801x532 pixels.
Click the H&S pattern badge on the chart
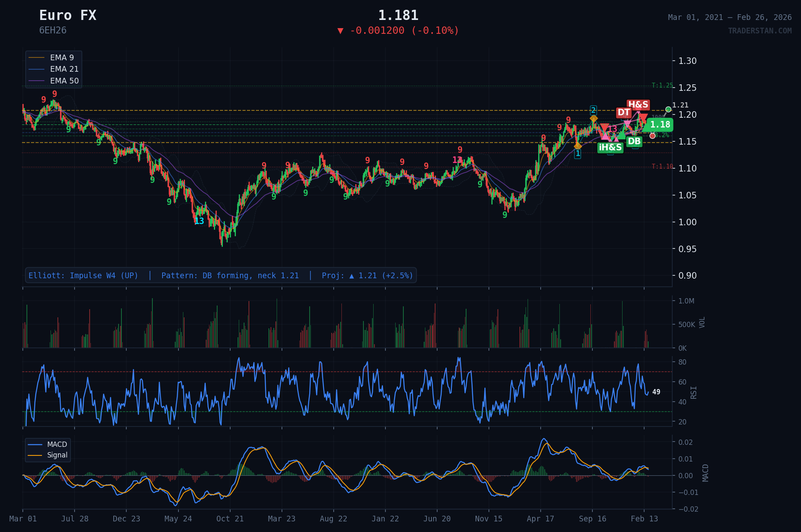pyautogui.click(x=639, y=105)
